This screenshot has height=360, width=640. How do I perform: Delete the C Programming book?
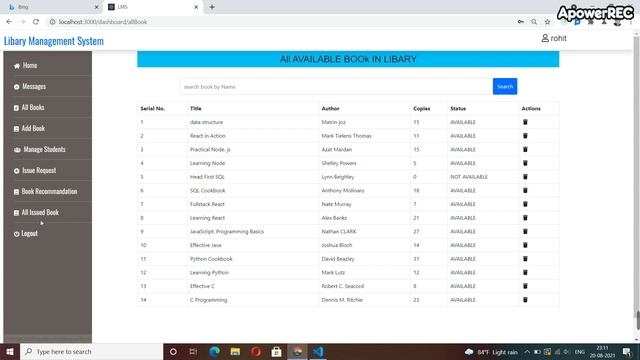[525, 300]
